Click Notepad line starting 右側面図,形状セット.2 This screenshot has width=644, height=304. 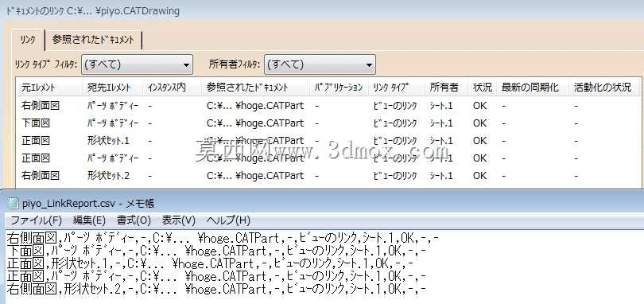pyautogui.click(x=216, y=289)
